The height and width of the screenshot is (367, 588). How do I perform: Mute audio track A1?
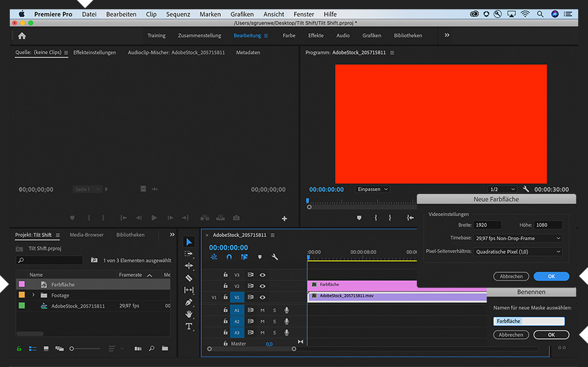click(x=263, y=310)
